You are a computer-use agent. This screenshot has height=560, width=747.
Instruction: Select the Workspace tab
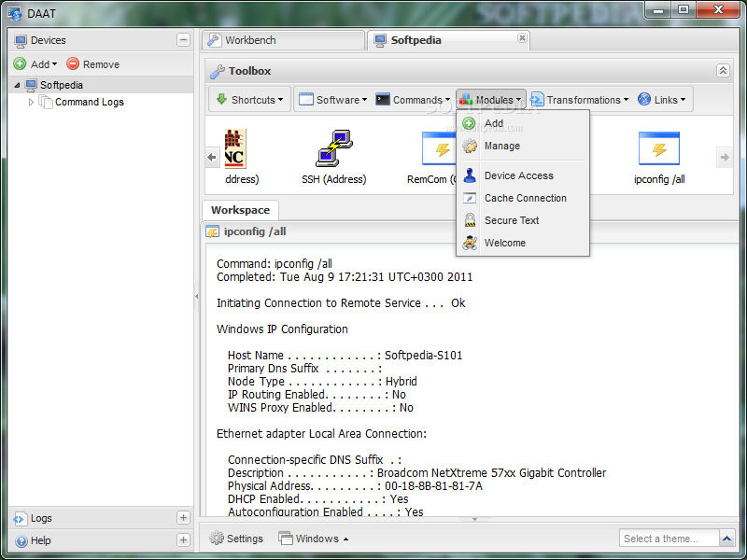pyautogui.click(x=240, y=210)
